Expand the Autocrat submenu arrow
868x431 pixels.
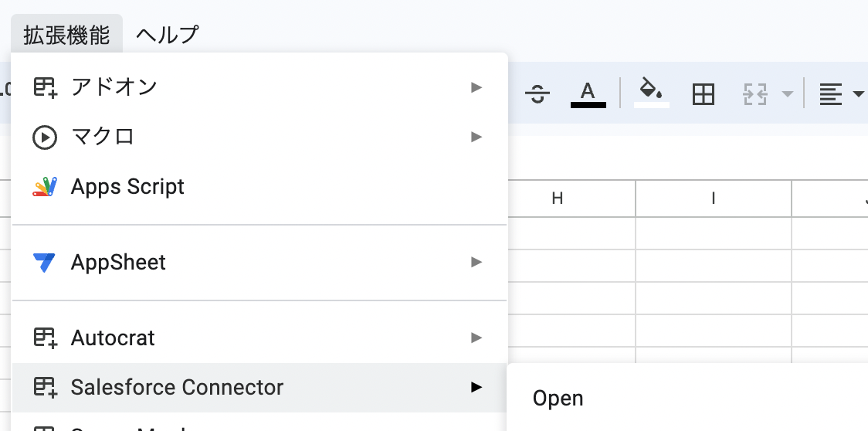476,338
